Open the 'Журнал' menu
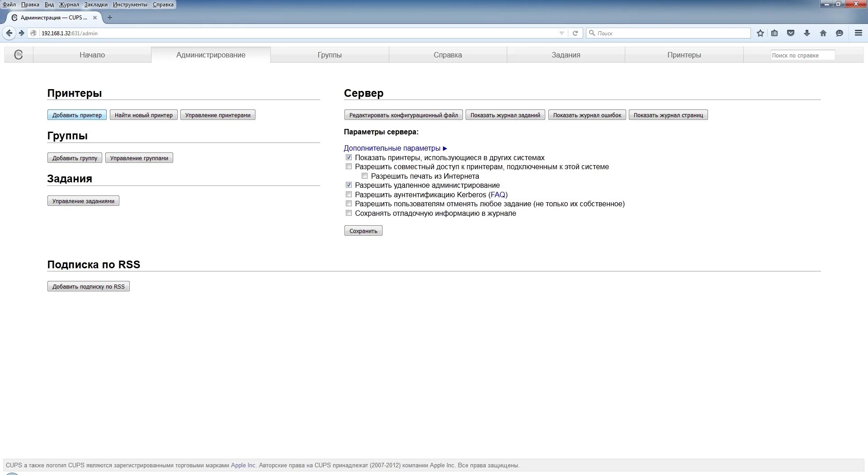 [69, 5]
